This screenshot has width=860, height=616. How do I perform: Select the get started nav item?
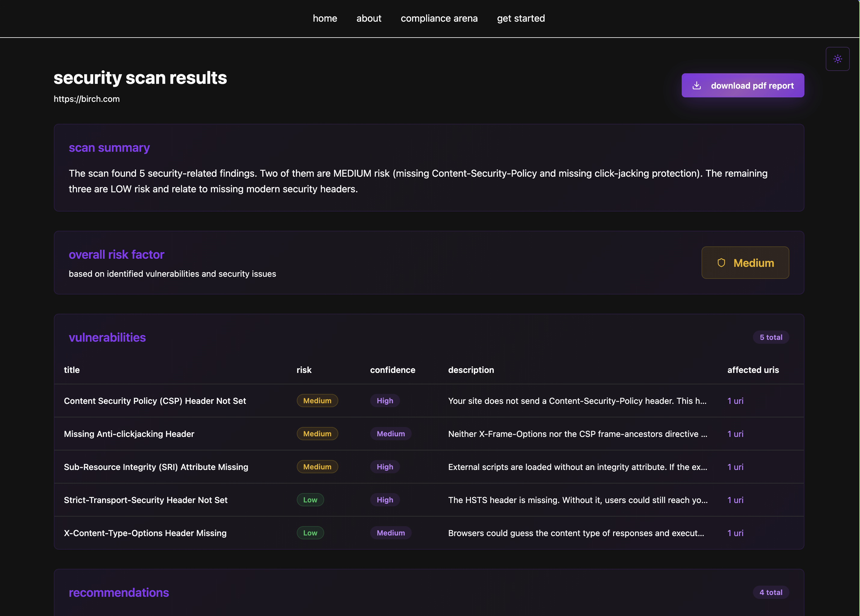(x=521, y=18)
